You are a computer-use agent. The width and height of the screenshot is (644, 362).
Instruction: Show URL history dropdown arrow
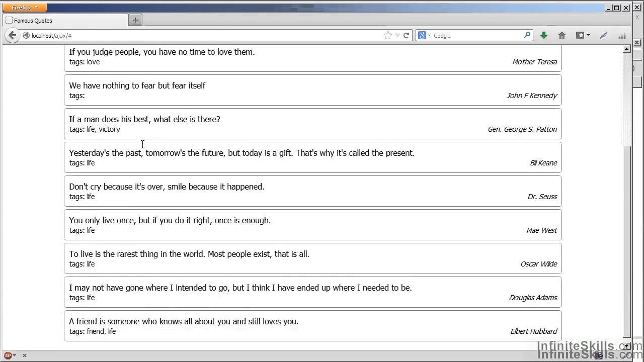tap(397, 35)
